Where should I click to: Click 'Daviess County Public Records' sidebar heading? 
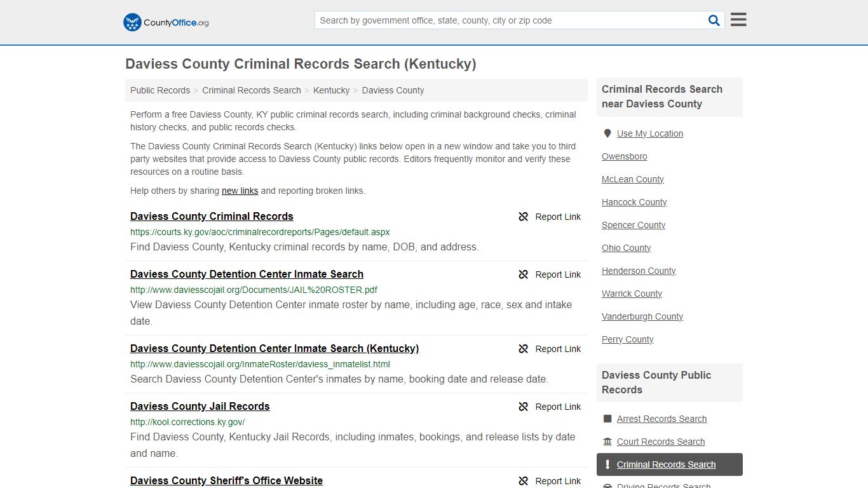point(656,383)
